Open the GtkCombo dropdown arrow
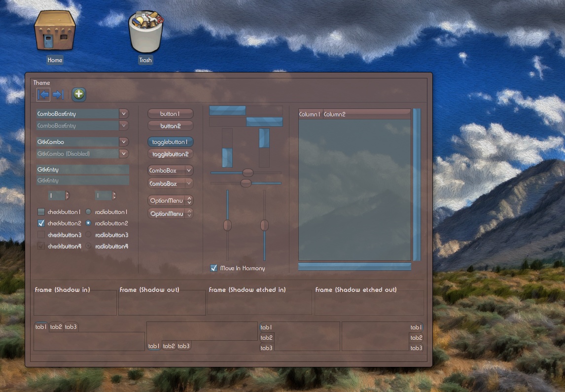 coord(124,142)
